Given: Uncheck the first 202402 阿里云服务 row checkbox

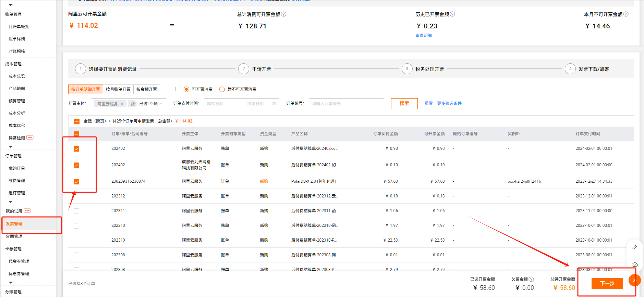Looking at the screenshot, I should pyautogui.click(x=76, y=149).
